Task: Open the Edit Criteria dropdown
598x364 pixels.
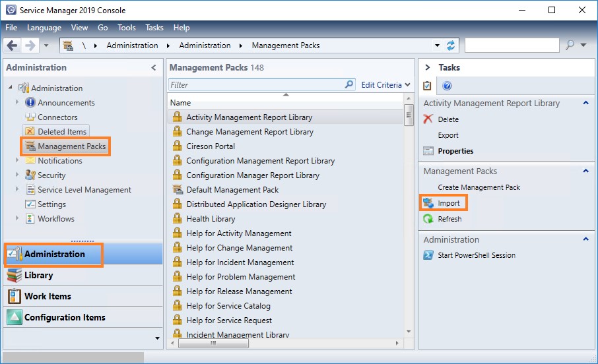Action: point(385,84)
